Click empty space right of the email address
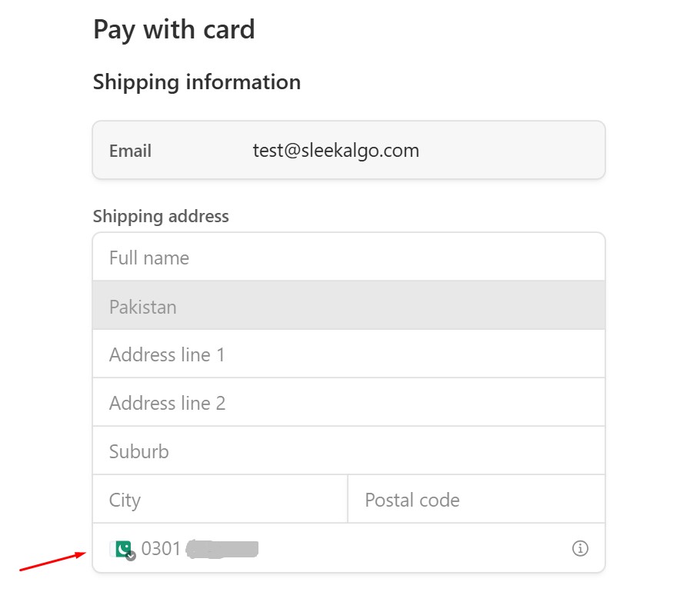The image size is (700, 592). click(x=508, y=150)
